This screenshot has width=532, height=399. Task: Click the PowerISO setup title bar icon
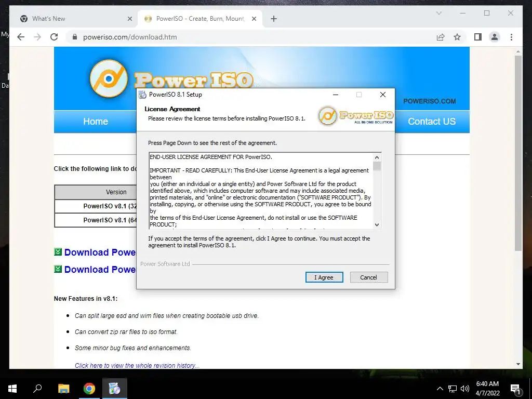[x=142, y=95]
